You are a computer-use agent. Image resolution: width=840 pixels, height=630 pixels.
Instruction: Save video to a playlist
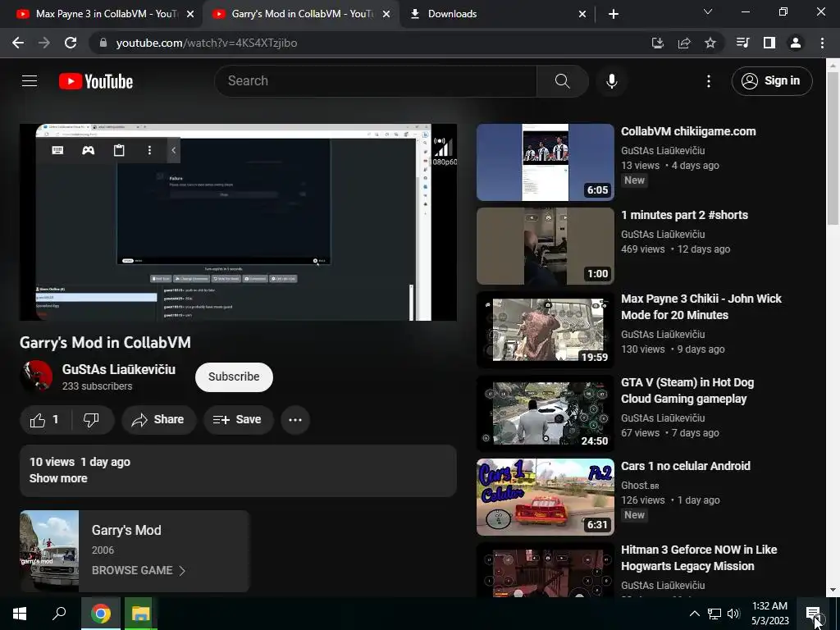click(x=237, y=419)
